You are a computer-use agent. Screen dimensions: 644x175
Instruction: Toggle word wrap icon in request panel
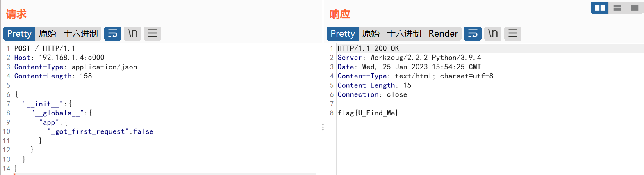point(112,33)
